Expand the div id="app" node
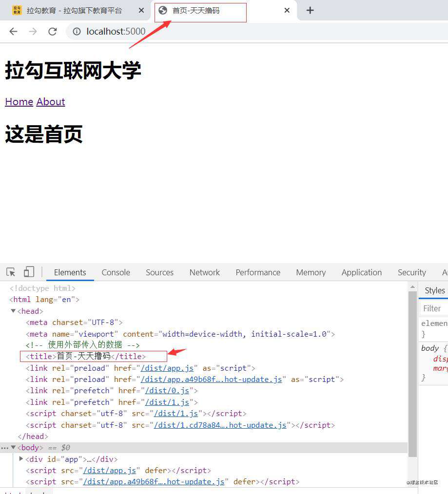 [x=21, y=459]
